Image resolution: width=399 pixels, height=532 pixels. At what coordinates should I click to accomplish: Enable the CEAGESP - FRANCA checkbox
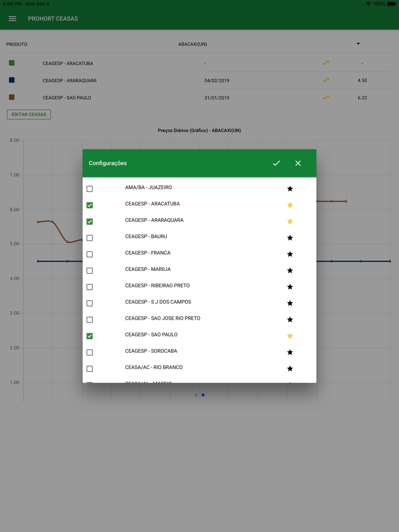coord(90,254)
